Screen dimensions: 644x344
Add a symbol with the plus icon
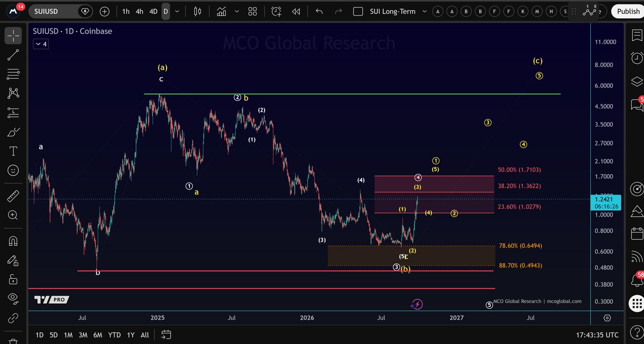pyautogui.click(x=104, y=11)
